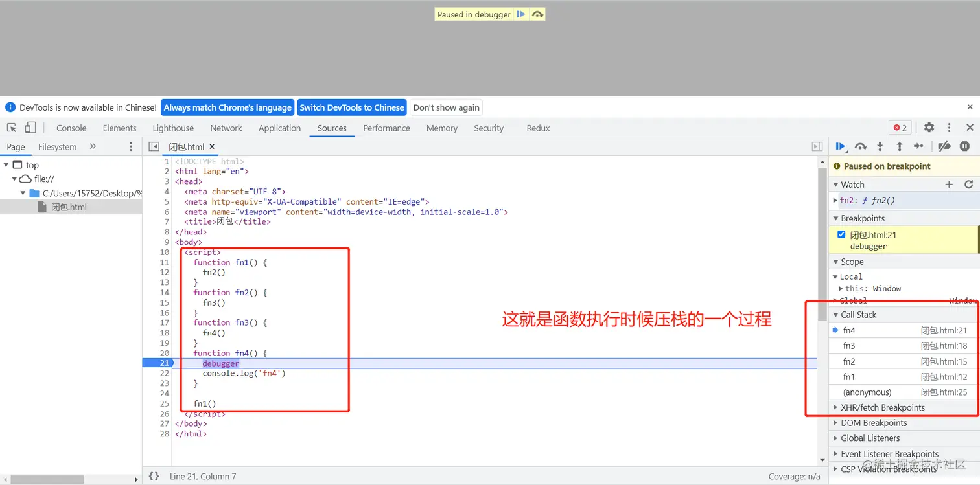The width and height of the screenshot is (980, 485).
Task: Step over the next function call
Action: [x=860, y=147]
